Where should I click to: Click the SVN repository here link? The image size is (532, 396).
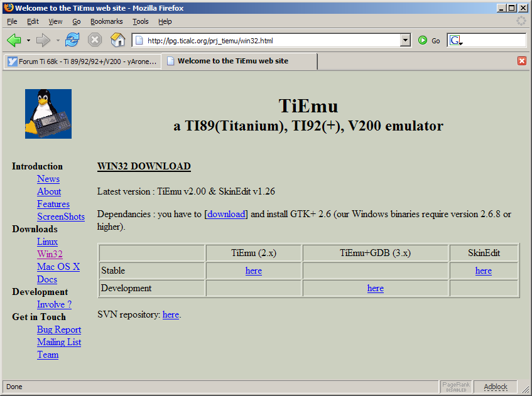[x=171, y=314]
